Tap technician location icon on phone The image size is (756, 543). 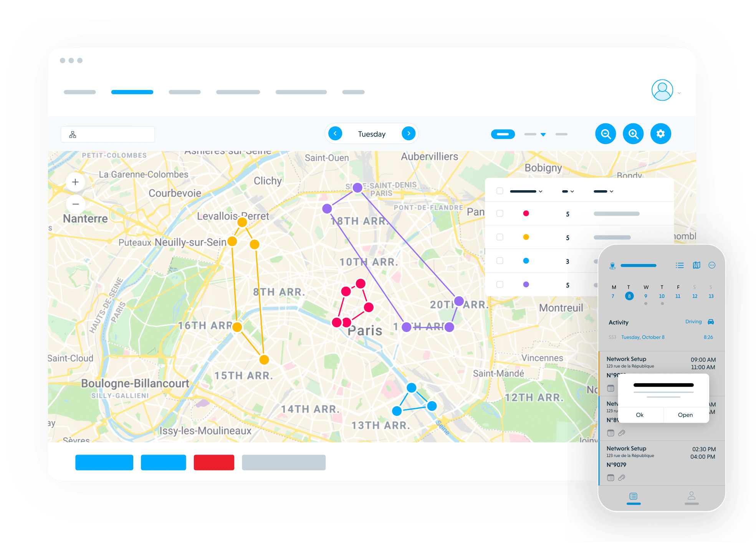coord(613,266)
